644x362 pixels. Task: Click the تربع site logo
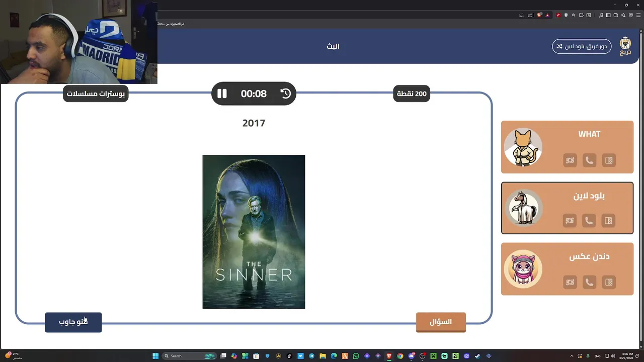625,46
